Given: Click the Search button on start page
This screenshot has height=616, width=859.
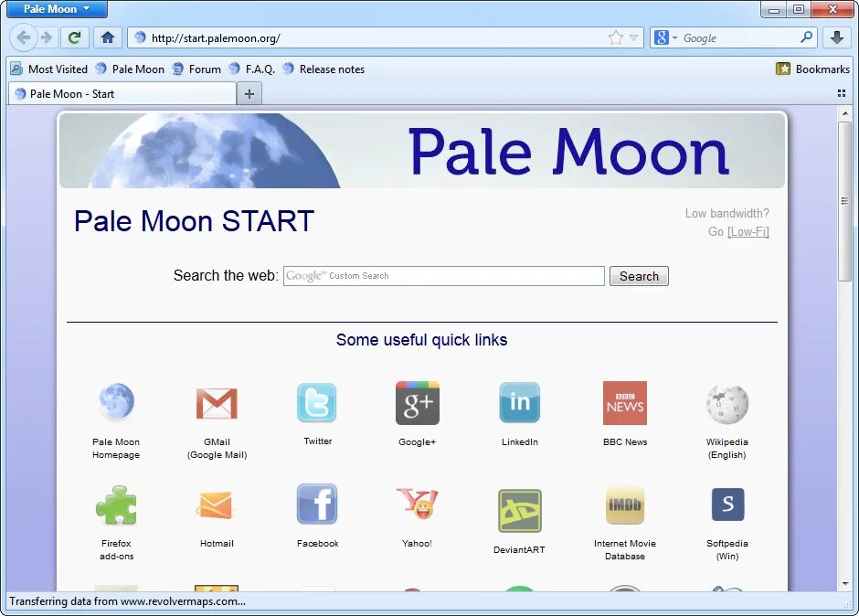Looking at the screenshot, I should [x=639, y=276].
